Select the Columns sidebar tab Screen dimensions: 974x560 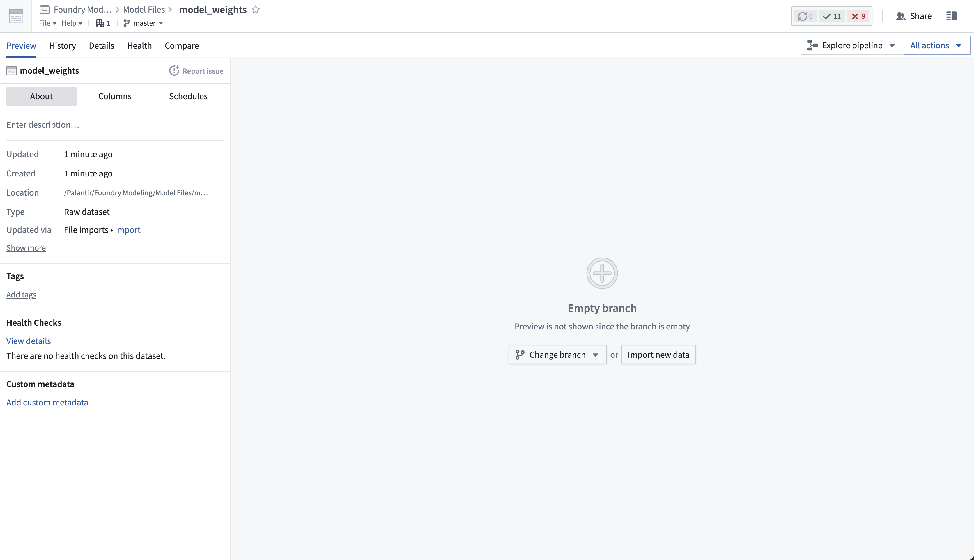115,96
